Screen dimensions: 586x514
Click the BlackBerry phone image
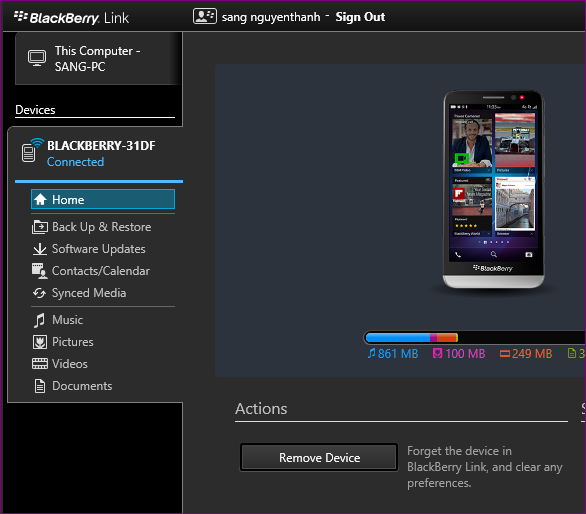coord(493,190)
